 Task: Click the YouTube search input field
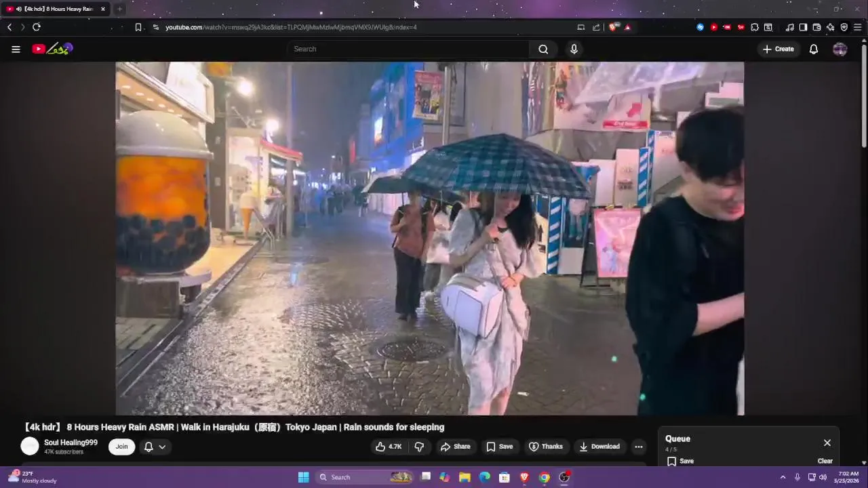tap(409, 49)
